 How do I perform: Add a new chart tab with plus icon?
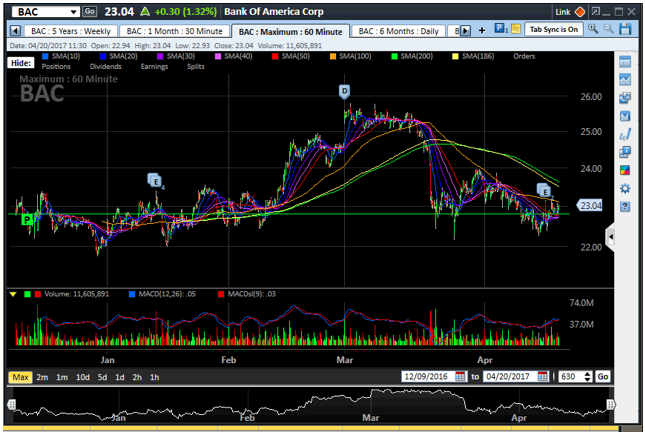click(x=482, y=31)
